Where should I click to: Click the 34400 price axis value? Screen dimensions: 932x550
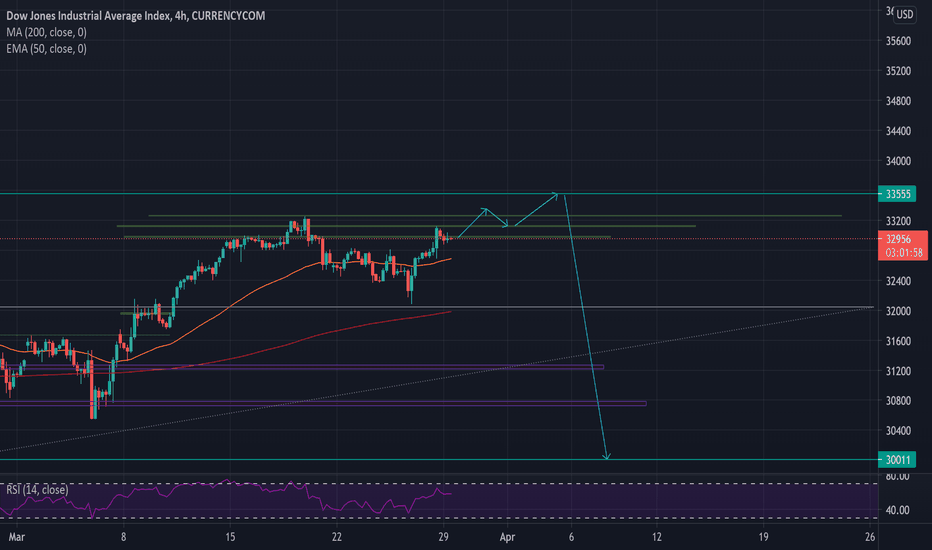tap(898, 131)
